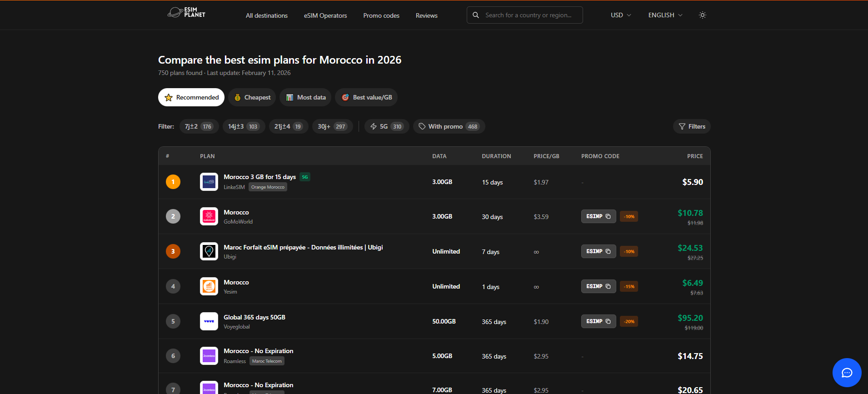Click the rank 3 bronze badge

173,251
